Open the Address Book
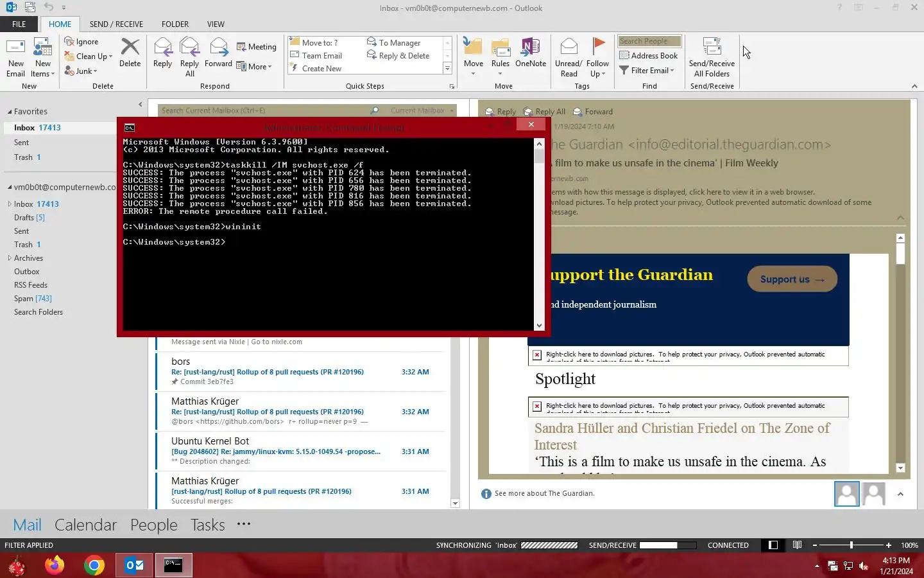Viewport: 924px width, 578px height. point(649,56)
